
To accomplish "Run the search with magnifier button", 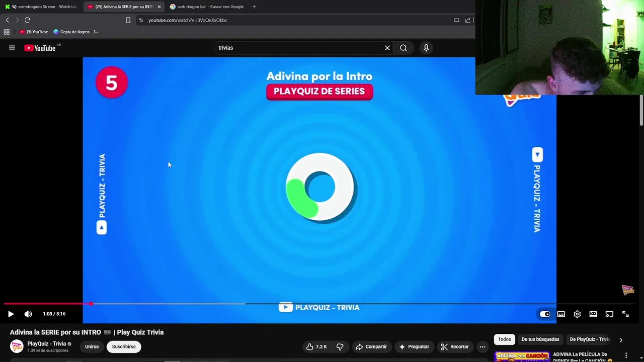I will pyautogui.click(x=404, y=48).
